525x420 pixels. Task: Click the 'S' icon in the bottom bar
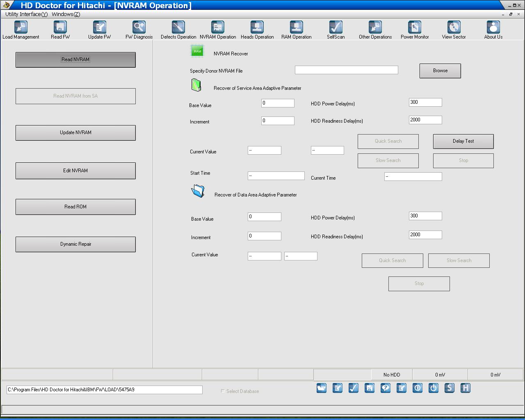(x=450, y=388)
